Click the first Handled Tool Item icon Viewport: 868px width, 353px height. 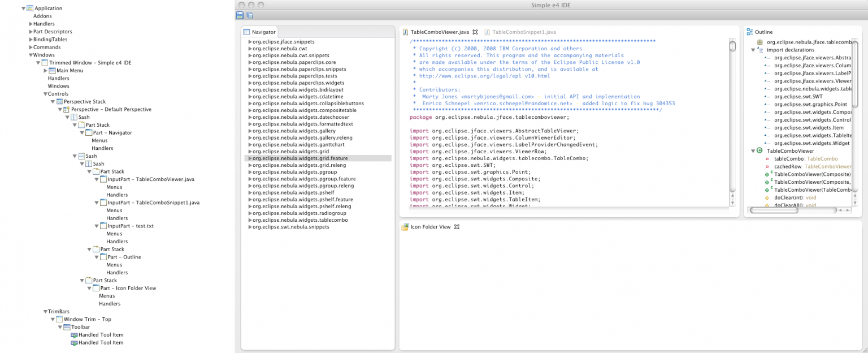point(73,335)
